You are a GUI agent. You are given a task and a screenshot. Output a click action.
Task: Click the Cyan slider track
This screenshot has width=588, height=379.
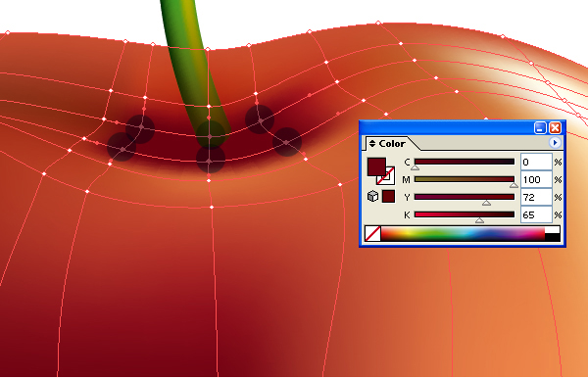click(x=465, y=162)
